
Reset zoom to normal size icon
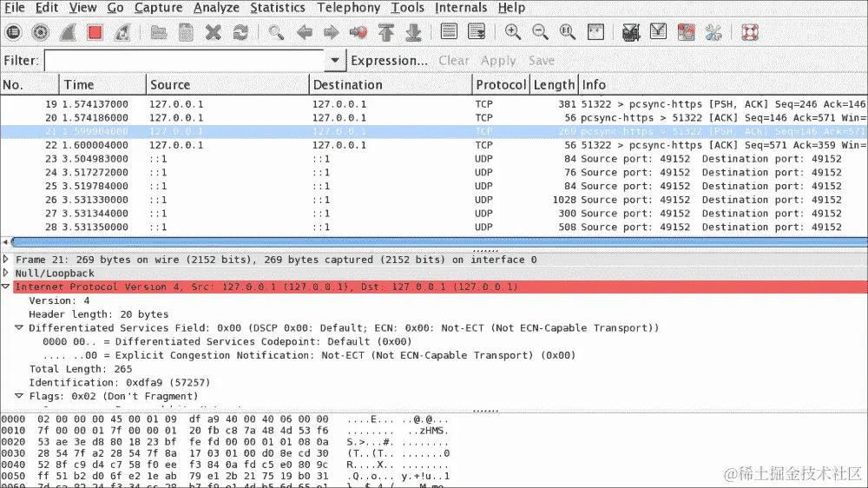568,32
